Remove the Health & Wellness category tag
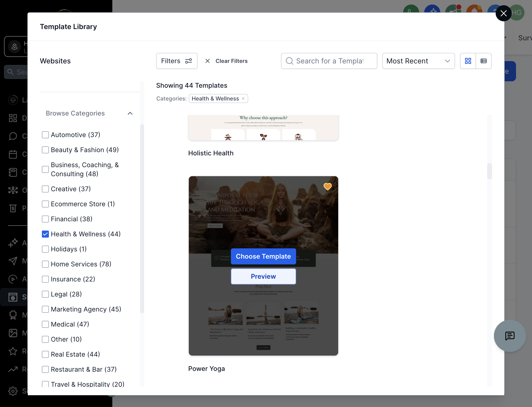 (243, 98)
